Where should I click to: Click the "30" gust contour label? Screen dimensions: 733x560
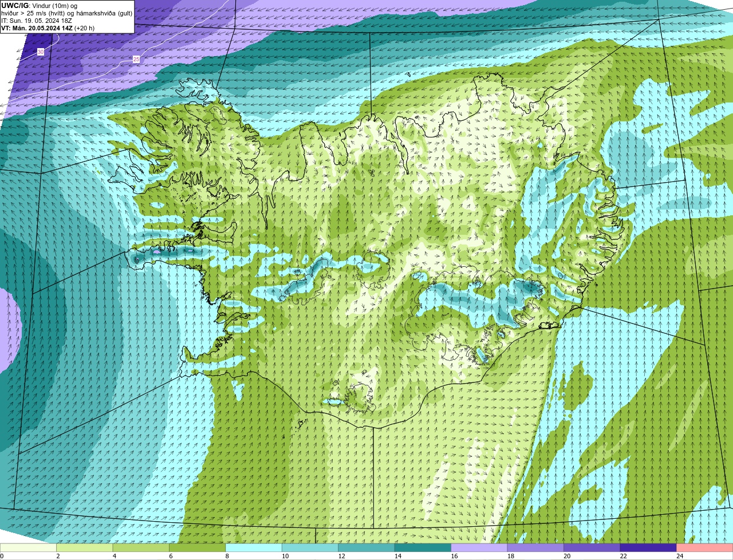[x=40, y=52]
